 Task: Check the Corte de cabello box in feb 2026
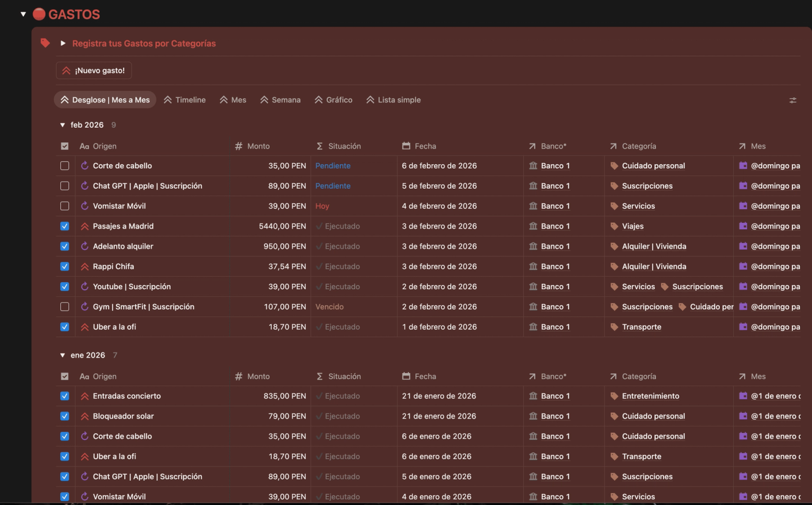tap(64, 165)
